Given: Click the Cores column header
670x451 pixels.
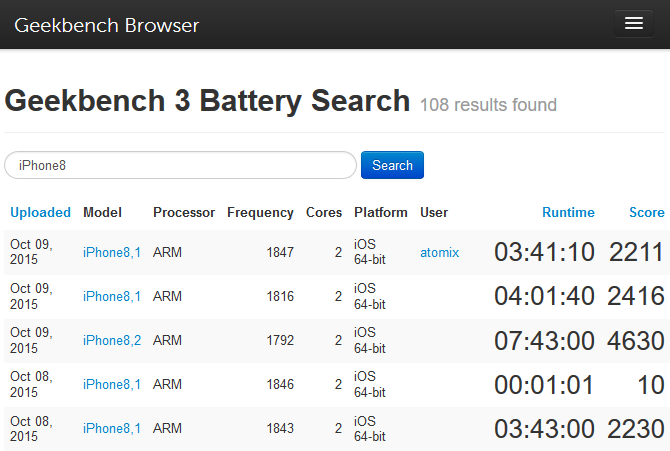Looking at the screenshot, I should coord(324,212).
